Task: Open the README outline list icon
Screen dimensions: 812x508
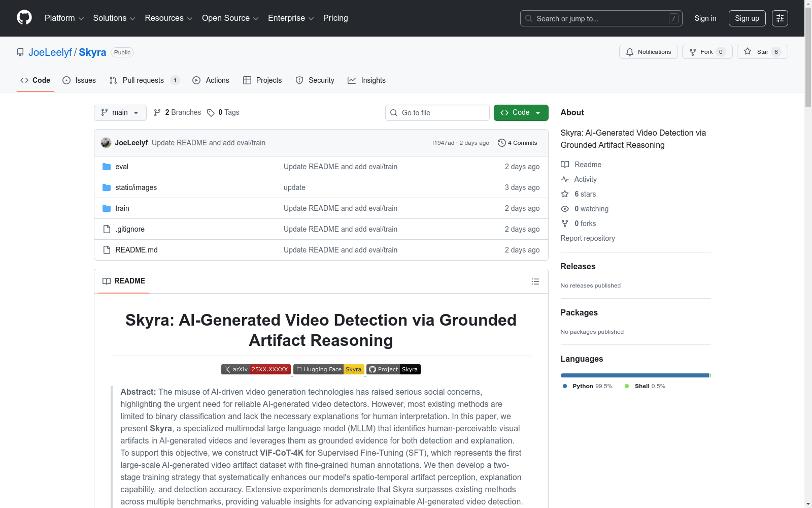Action: 535,281
